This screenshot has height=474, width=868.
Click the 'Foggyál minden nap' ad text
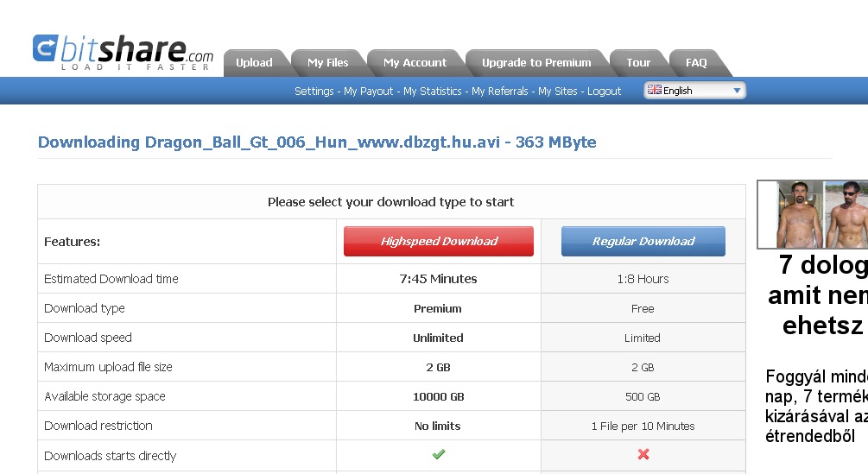pos(816,406)
